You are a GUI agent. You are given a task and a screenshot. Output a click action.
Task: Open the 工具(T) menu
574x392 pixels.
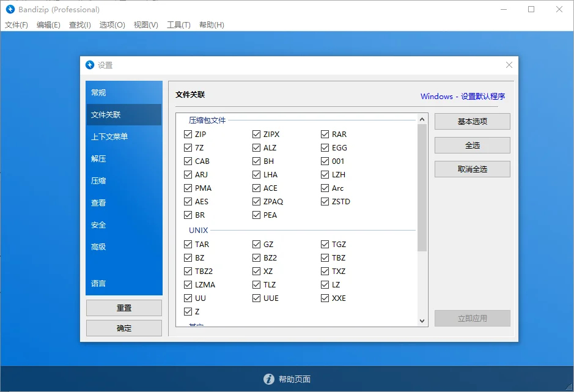click(180, 25)
